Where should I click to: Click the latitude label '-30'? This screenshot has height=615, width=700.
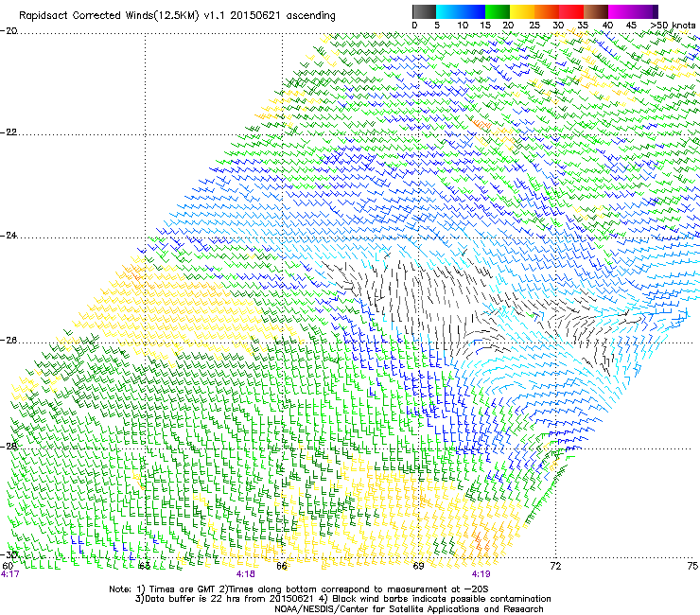9,554
